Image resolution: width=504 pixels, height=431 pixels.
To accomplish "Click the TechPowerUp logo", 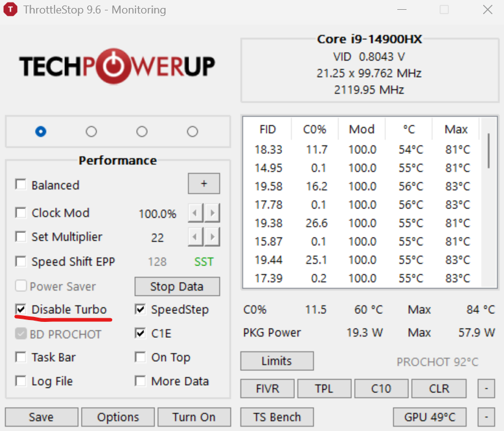I will 117,66.
